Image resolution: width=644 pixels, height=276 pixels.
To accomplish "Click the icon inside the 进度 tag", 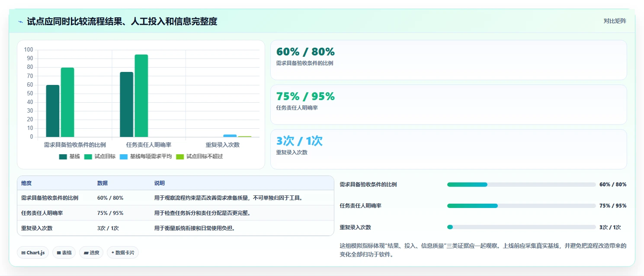I will (x=86, y=253).
